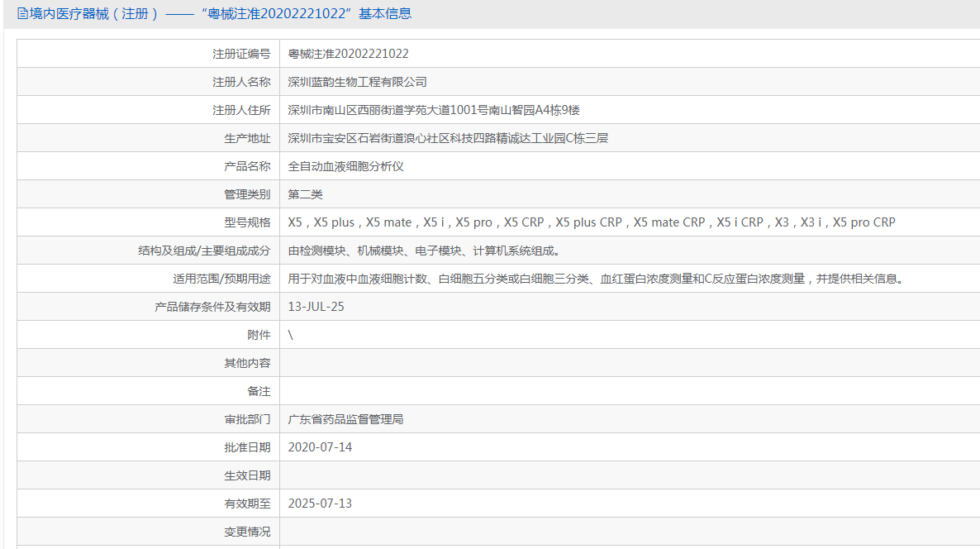Select category value 第二类
980x549 pixels.
(305, 194)
